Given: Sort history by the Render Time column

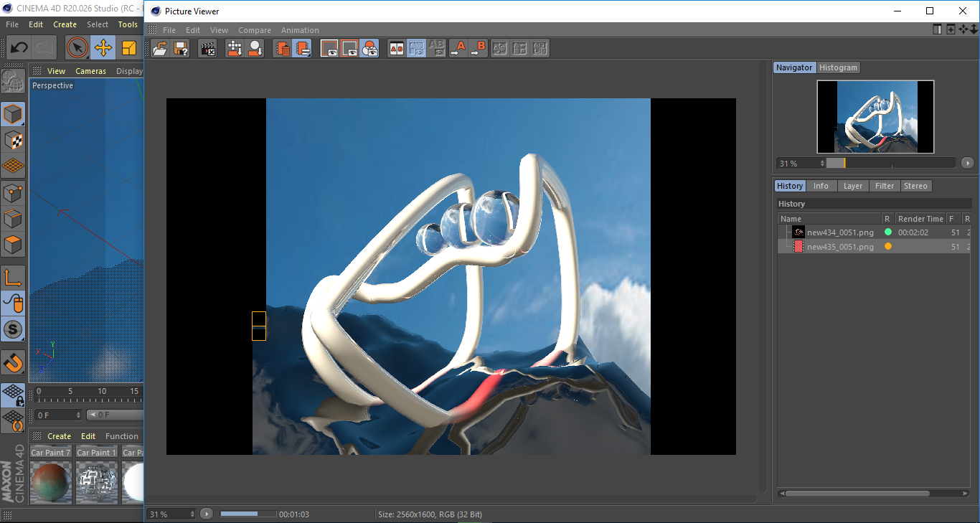Looking at the screenshot, I should [920, 219].
